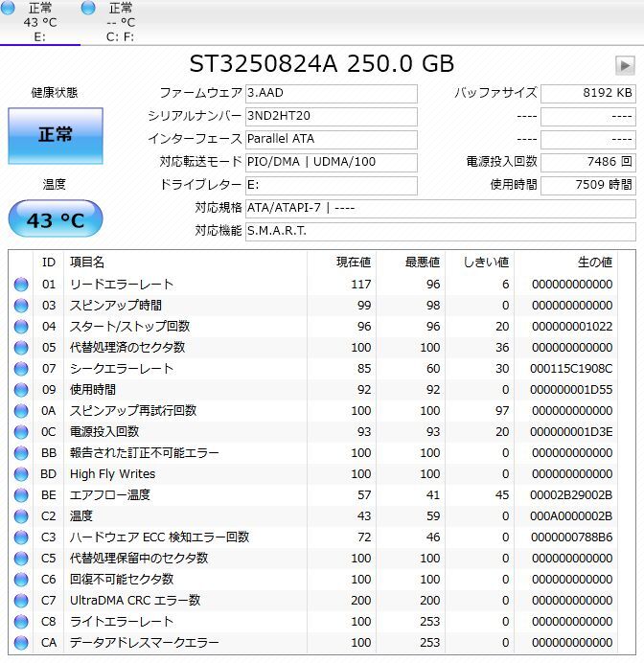Click status orb for UltraDMA CRC エラー数 row

click(x=21, y=601)
